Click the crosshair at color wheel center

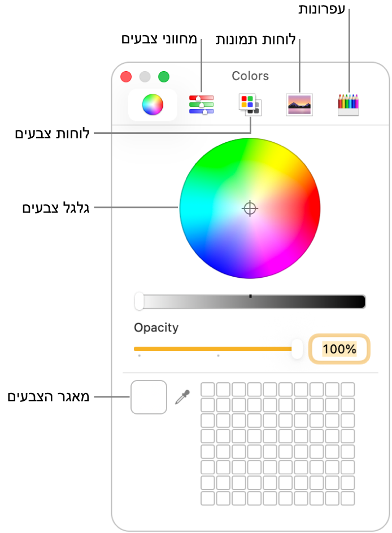(x=250, y=208)
